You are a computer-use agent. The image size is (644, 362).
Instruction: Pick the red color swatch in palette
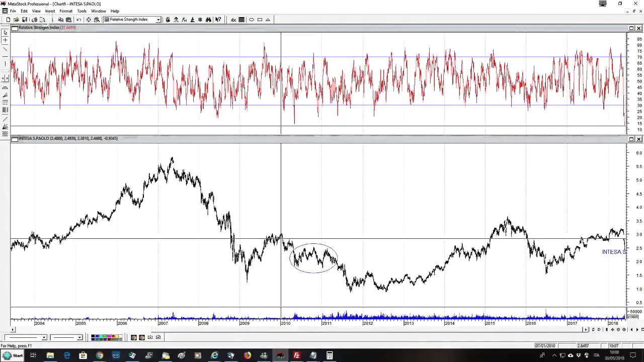113,336
